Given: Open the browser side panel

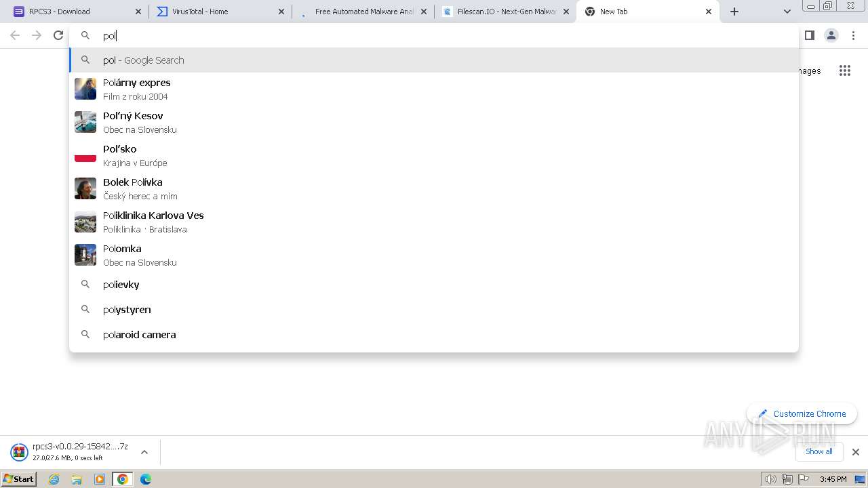Looking at the screenshot, I should click(x=810, y=35).
